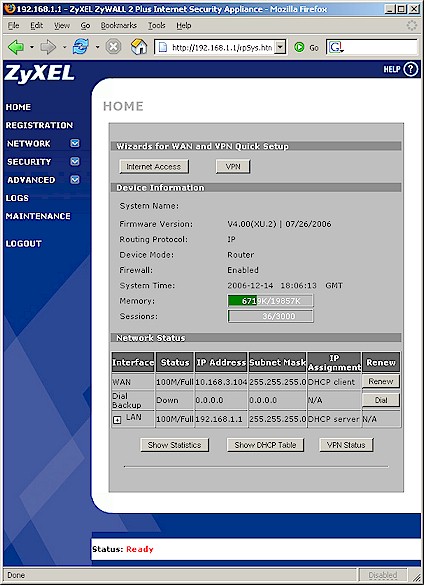Go to the browser Home page icon
Image resolution: width=425 pixels, height=586 pixels.
(139, 47)
